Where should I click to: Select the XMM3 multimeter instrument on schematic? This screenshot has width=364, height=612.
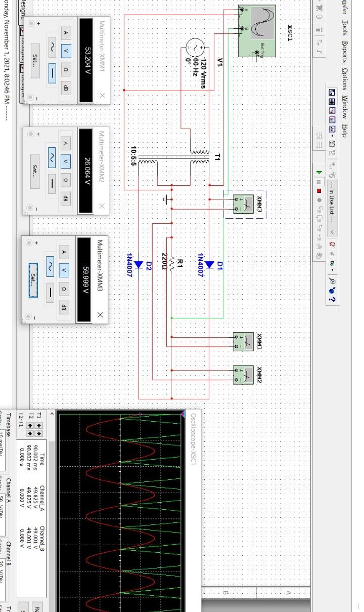point(244,204)
